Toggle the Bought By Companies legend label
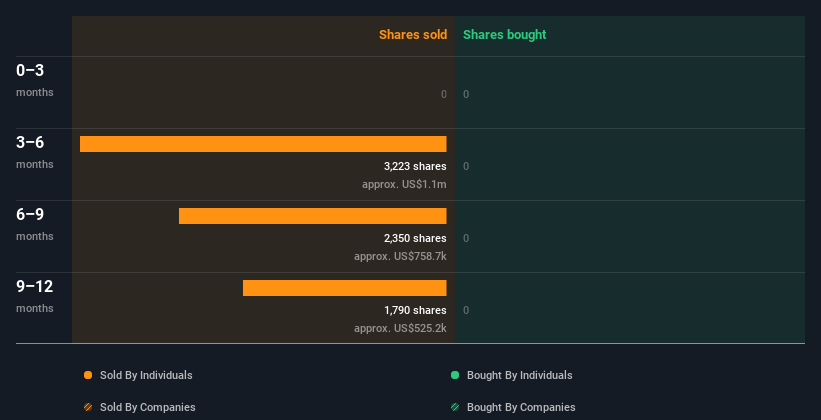Screen dimensions: 821x420 coord(521,407)
